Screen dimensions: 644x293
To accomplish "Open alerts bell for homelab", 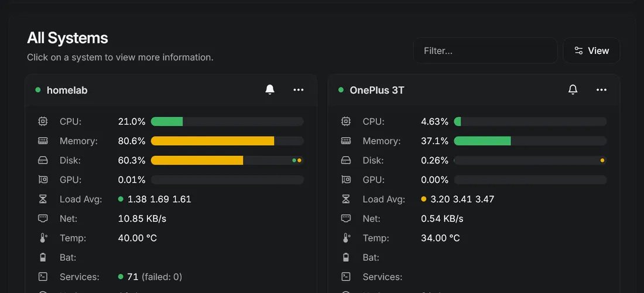I will tap(270, 90).
